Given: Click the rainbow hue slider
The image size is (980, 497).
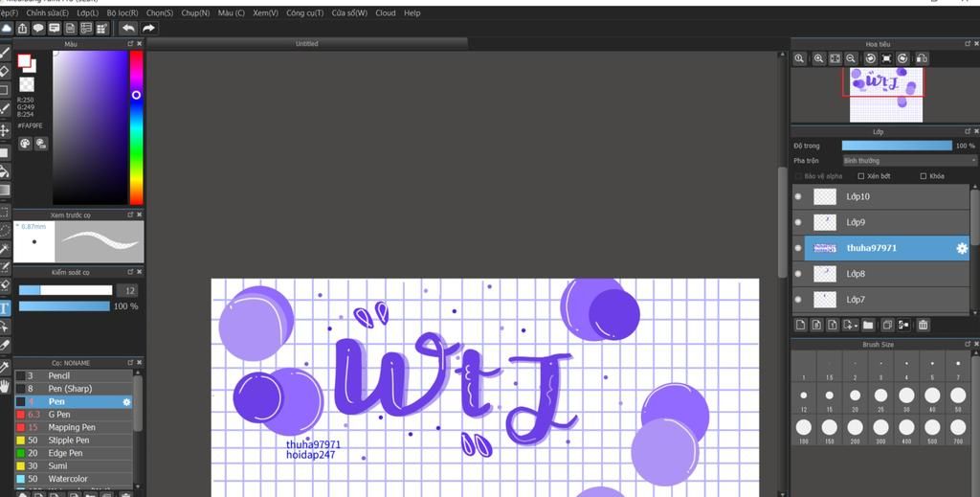Looking at the screenshot, I should tap(136, 127).
